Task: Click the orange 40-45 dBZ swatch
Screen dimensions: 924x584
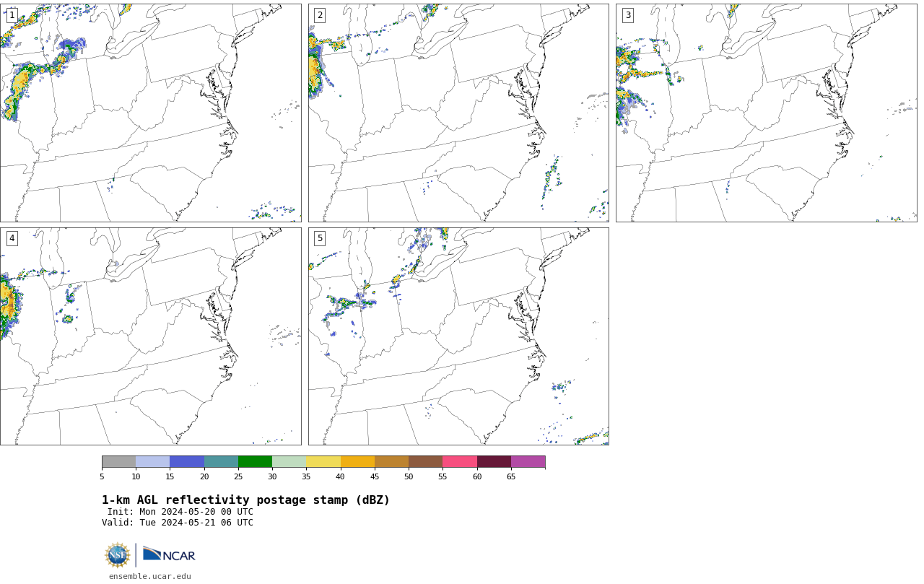Action: point(357,462)
